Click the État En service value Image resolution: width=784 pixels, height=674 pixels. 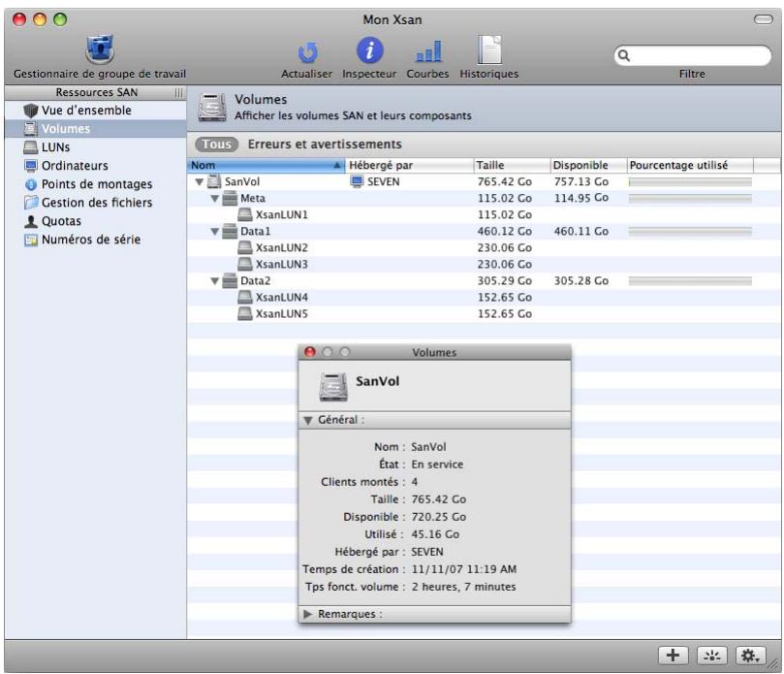pyautogui.click(x=437, y=465)
